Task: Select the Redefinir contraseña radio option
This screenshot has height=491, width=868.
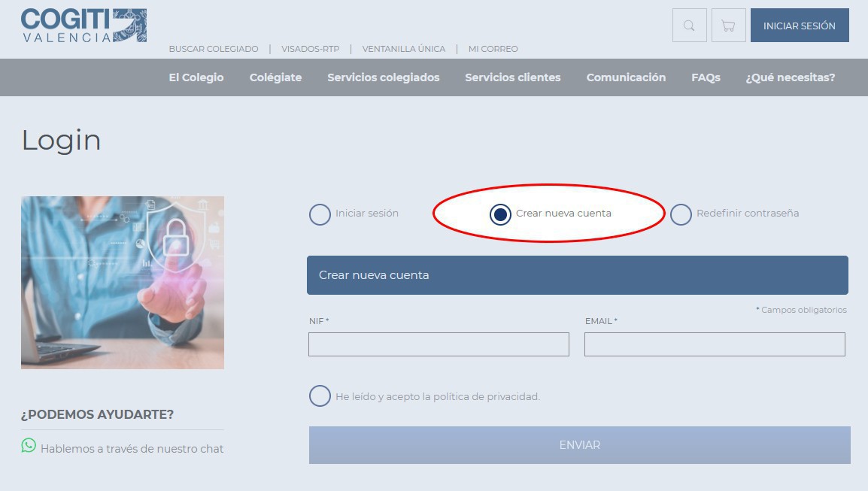Action: coord(681,214)
